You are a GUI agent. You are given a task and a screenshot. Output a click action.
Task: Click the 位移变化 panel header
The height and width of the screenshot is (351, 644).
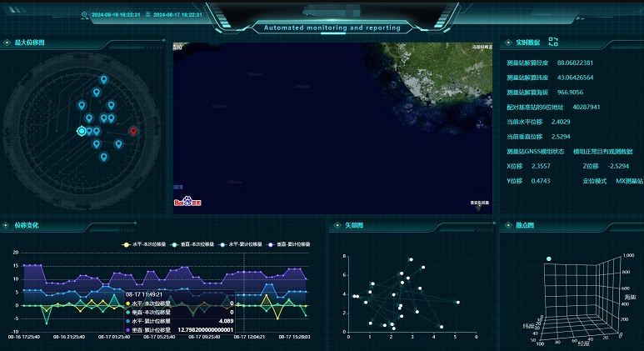tap(26, 225)
